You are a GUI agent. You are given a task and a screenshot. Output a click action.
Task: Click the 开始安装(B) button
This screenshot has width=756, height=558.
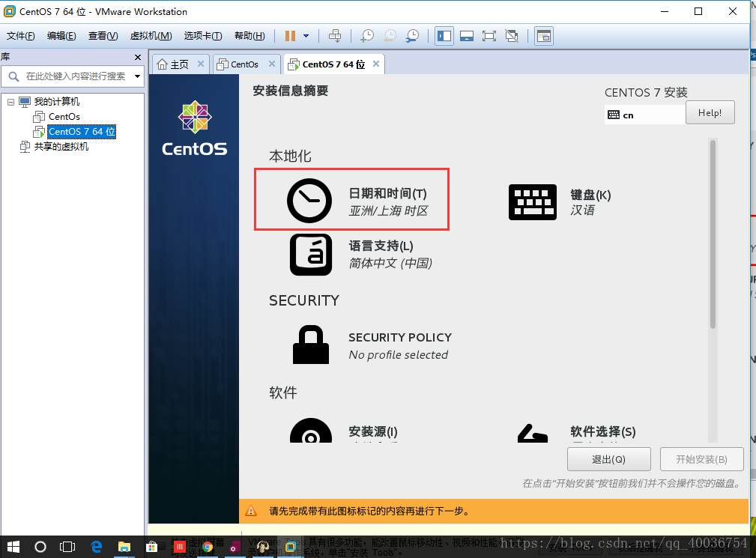(701, 459)
